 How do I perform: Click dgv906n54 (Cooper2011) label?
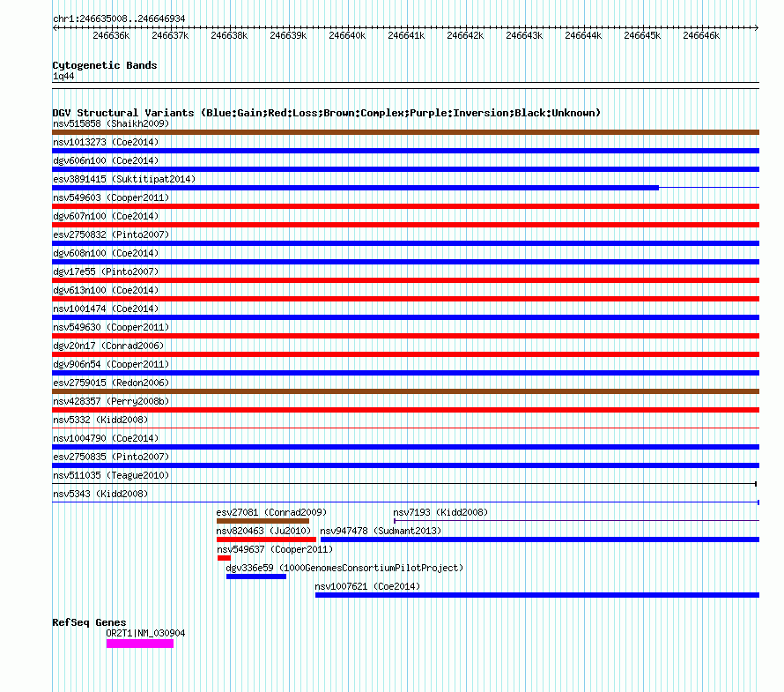click(111, 364)
